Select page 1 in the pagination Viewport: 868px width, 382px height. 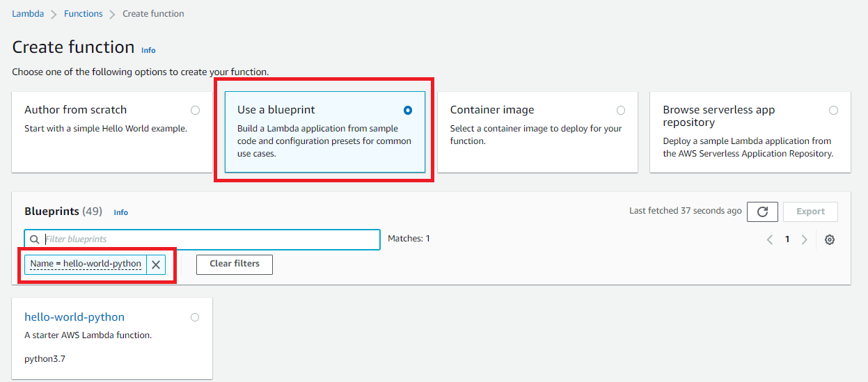pos(787,239)
